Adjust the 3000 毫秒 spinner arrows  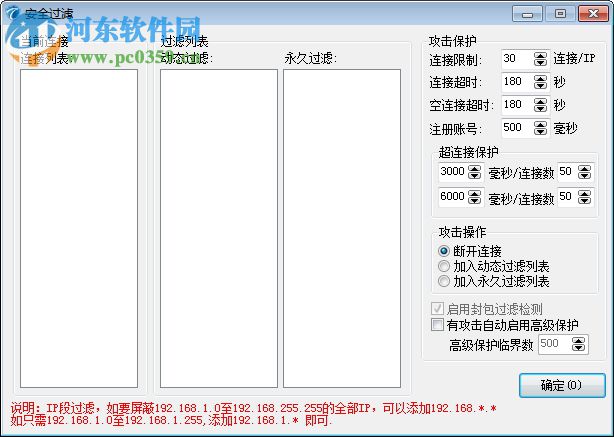[475, 172]
